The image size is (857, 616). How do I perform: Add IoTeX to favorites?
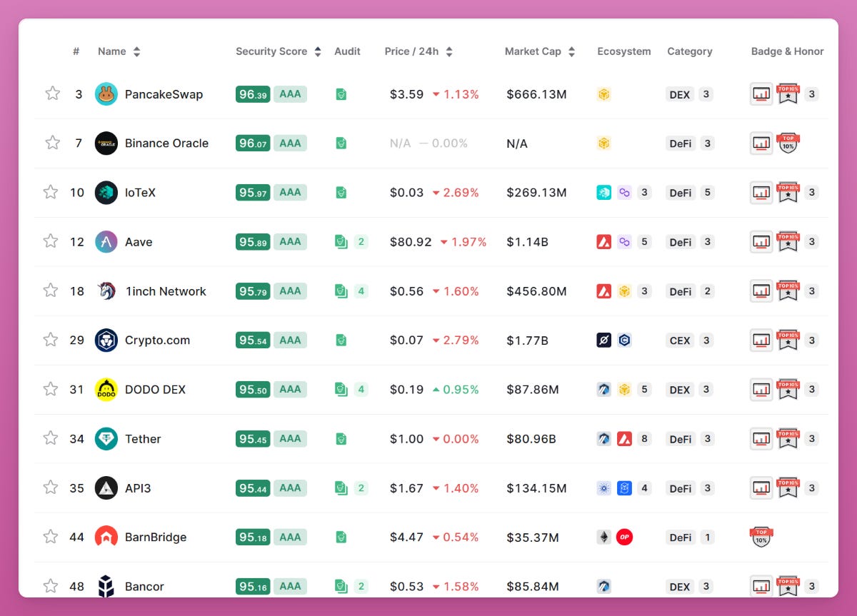click(51, 192)
